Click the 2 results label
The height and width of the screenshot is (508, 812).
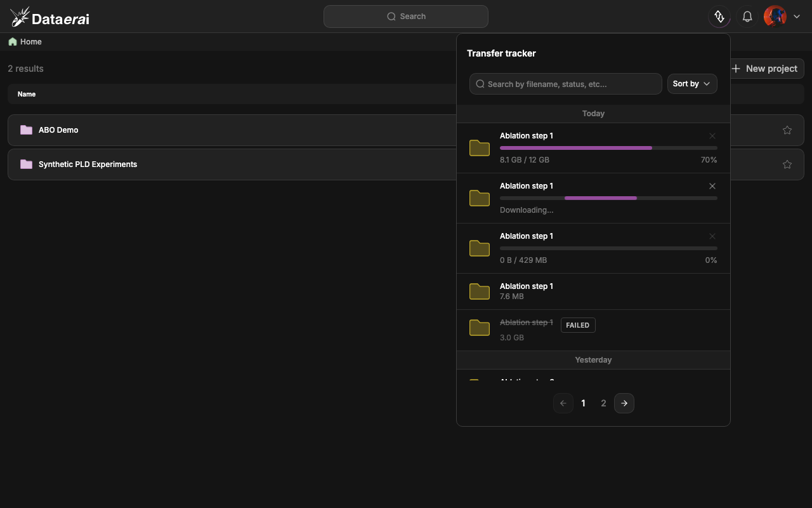pyautogui.click(x=25, y=69)
